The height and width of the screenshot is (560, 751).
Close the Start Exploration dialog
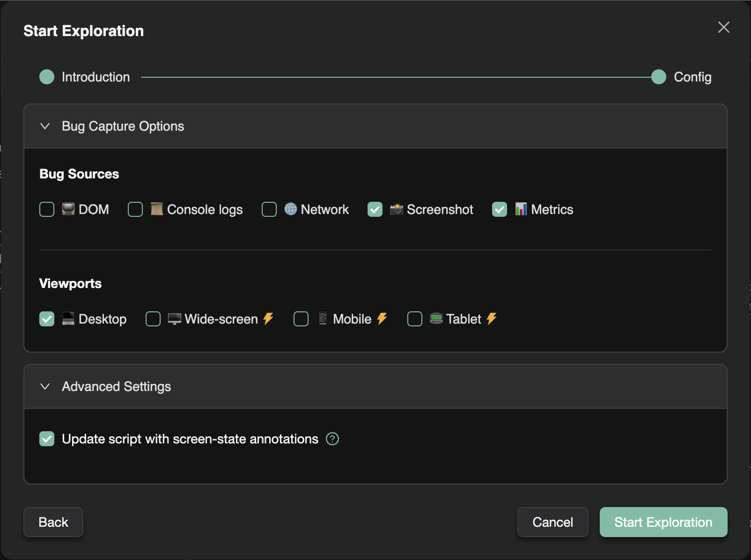click(723, 28)
